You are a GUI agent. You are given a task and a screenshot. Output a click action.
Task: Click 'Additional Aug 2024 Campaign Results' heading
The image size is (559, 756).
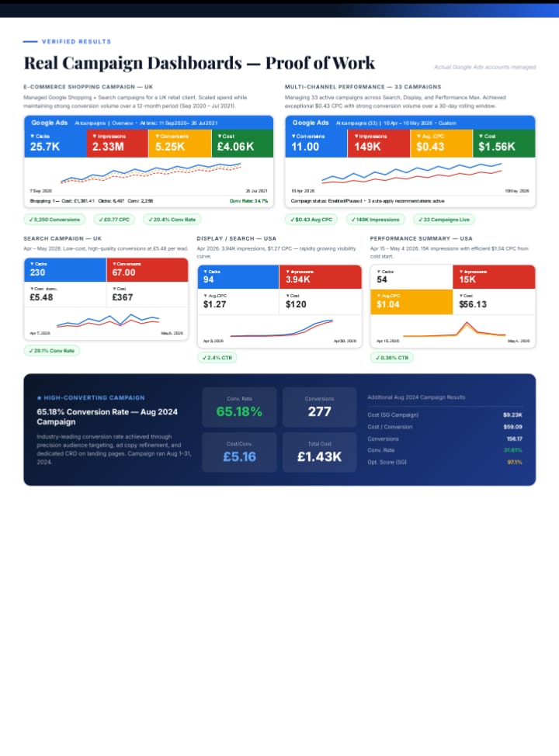(x=416, y=397)
